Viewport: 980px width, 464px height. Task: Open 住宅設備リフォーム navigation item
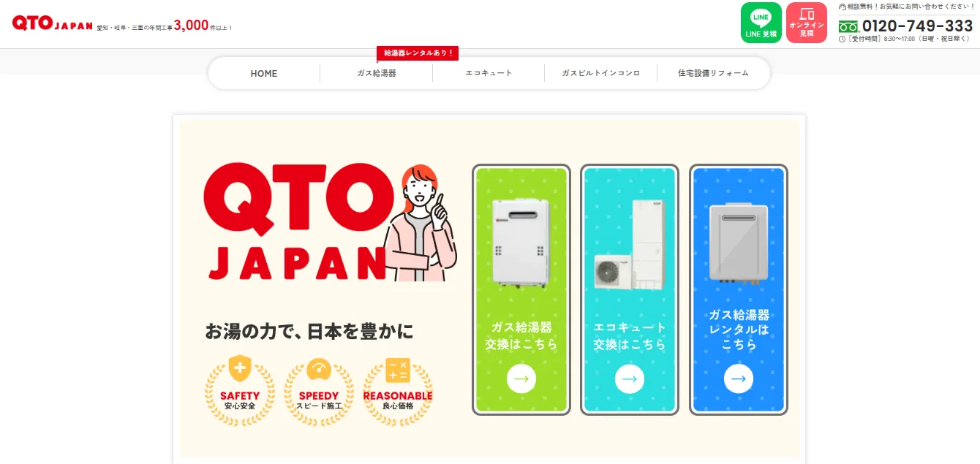point(713,73)
